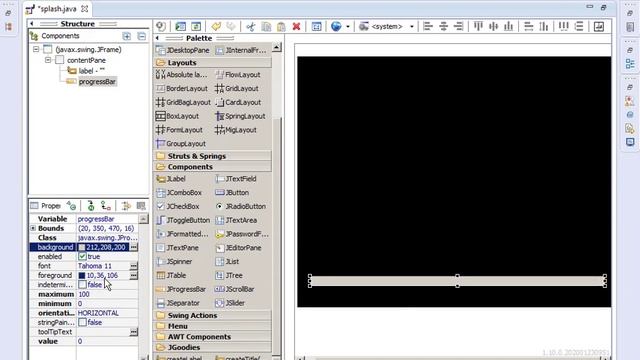640x360 pixels.
Task: Click the Align left edges icon
Action: pyautogui.click(x=428, y=27)
